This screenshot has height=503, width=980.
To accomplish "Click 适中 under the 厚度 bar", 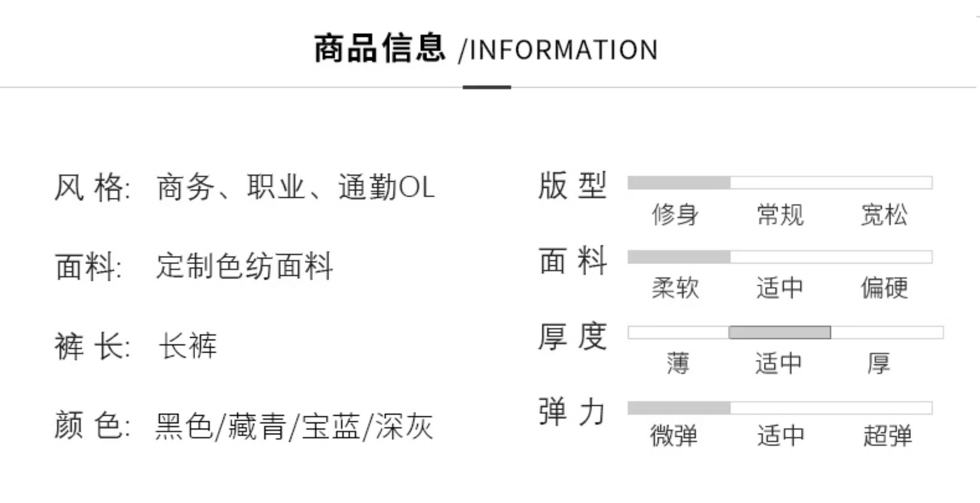I will click(x=778, y=363).
